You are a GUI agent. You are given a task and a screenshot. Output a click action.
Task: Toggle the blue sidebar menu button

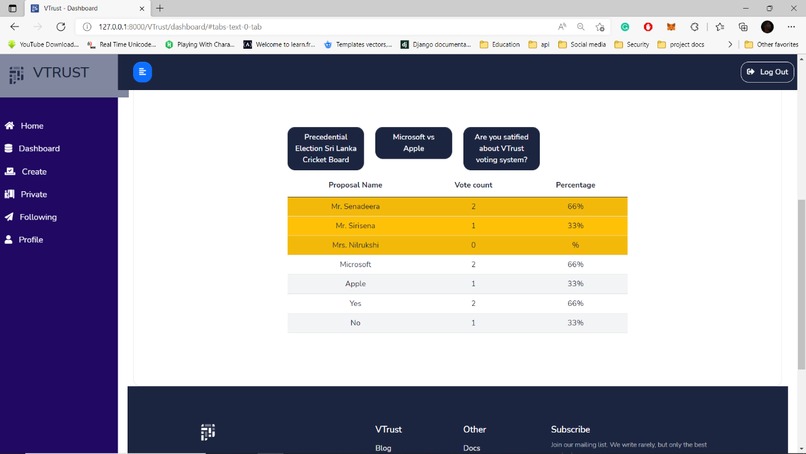point(142,72)
